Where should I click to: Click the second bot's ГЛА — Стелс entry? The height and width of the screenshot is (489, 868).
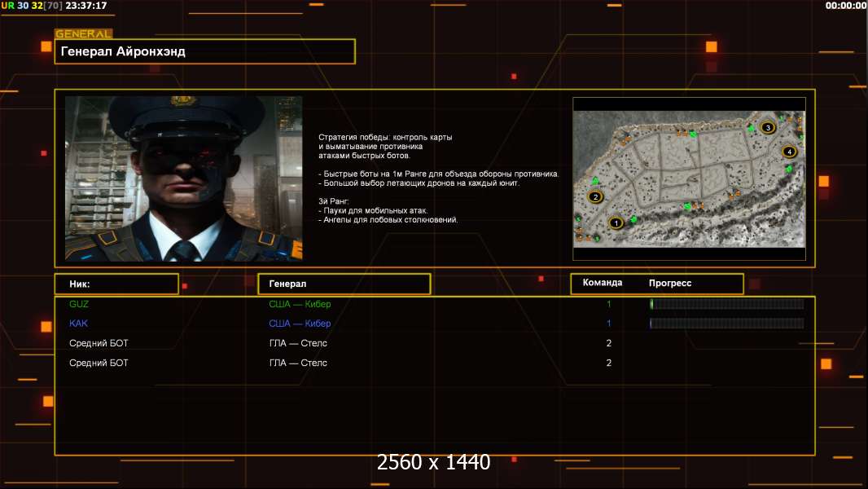point(298,363)
